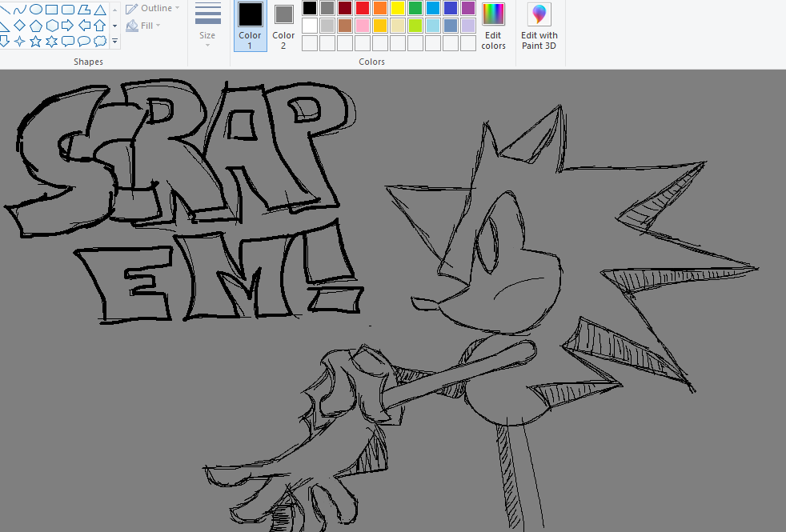Open the line Size dropdown
Image resolution: width=786 pixels, height=532 pixels.
click(207, 26)
